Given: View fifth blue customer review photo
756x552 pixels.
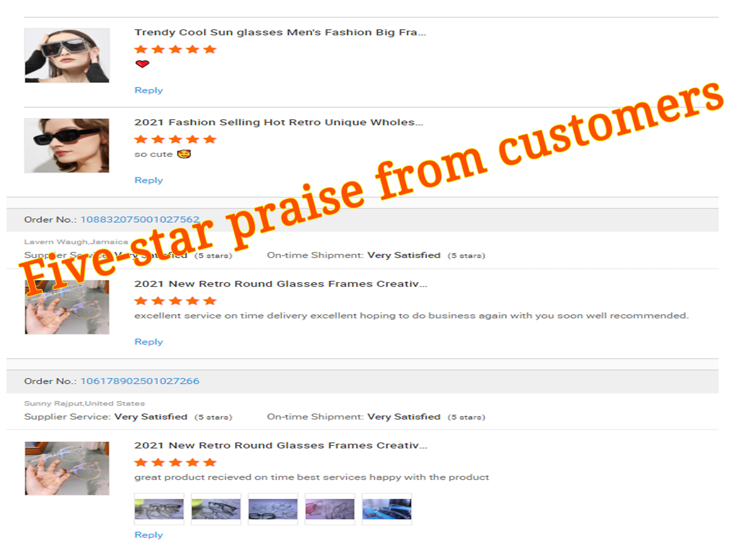Looking at the screenshot, I should click(x=387, y=509).
